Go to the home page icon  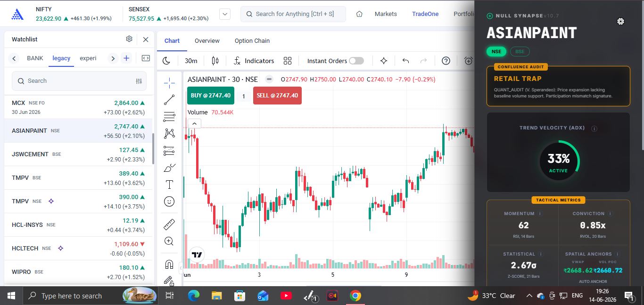point(359,14)
